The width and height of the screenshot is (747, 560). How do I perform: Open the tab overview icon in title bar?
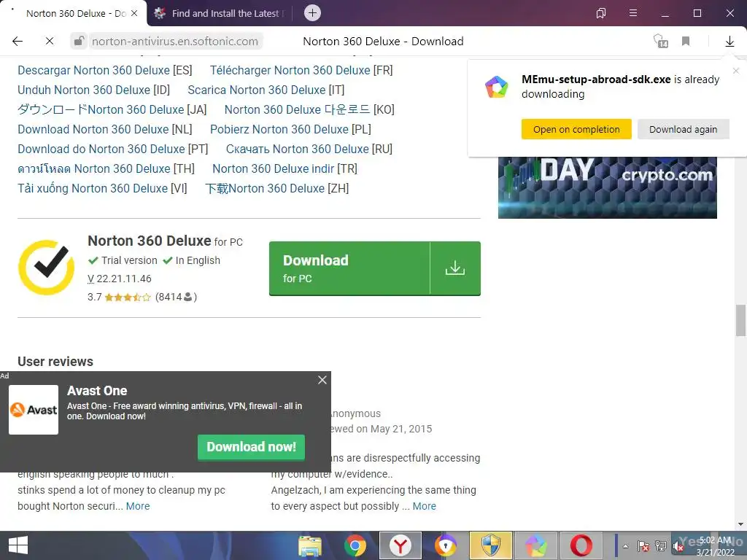pos(601,13)
